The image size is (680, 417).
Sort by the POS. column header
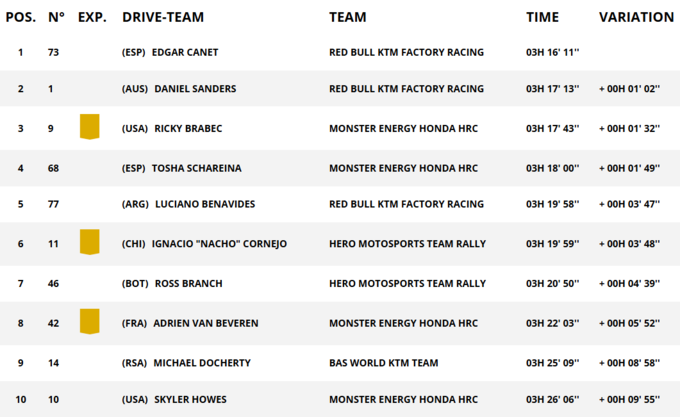21,17
